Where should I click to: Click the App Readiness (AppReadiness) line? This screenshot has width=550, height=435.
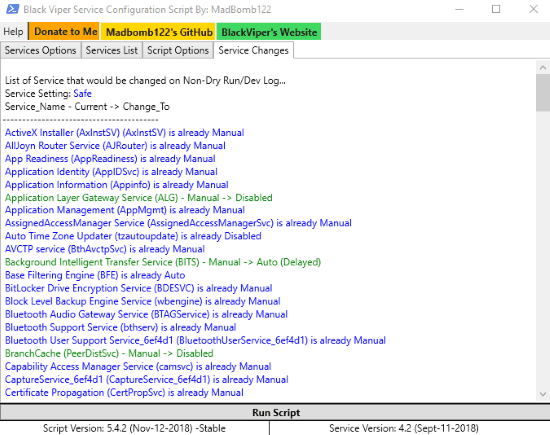110,159
